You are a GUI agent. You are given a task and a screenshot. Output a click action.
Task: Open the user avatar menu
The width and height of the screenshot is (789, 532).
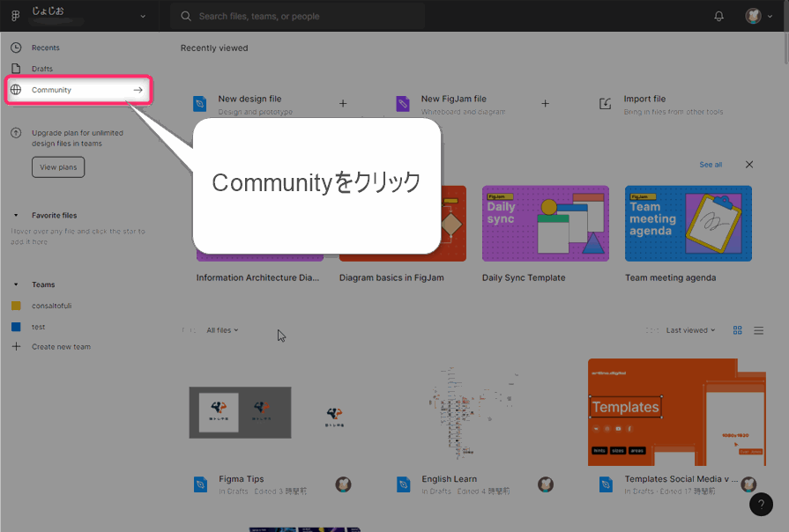pos(753,16)
